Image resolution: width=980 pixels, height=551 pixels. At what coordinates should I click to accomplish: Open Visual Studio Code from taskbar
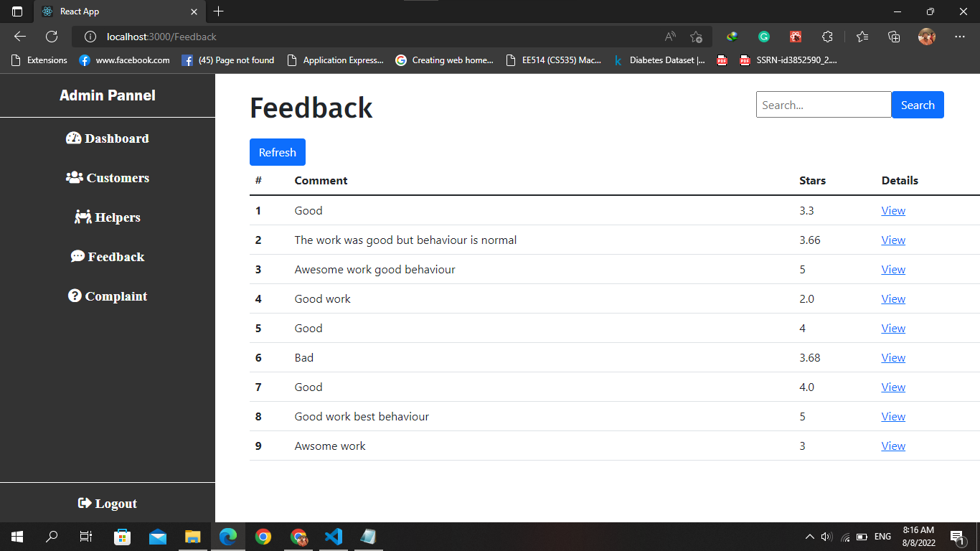[x=334, y=537]
